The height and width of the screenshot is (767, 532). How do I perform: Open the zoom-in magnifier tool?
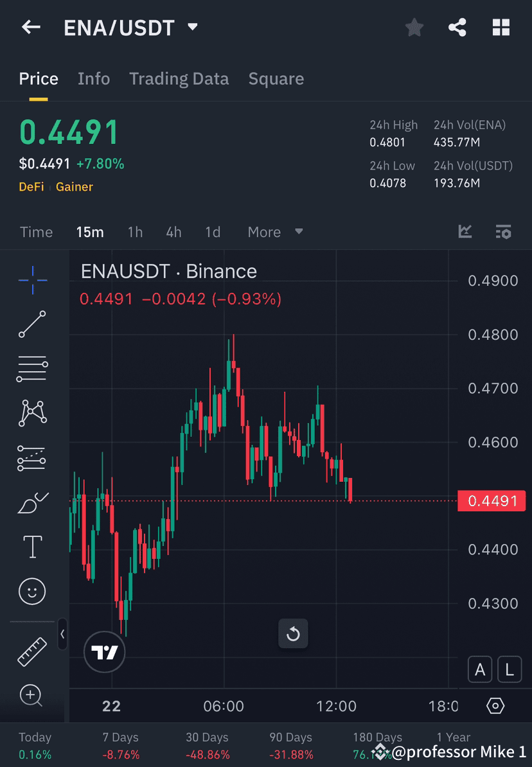click(32, 696)
